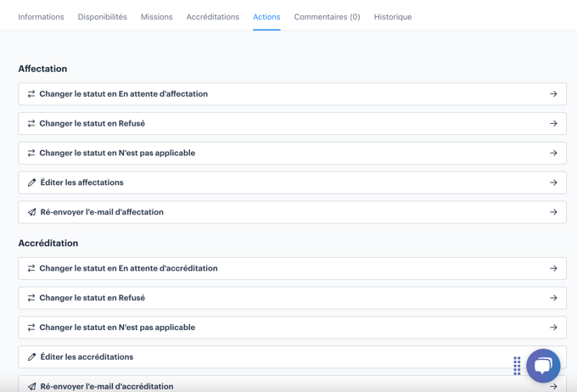
Task: Click arrow on Éditer les affectations row
Action: (x=553, y=182)
